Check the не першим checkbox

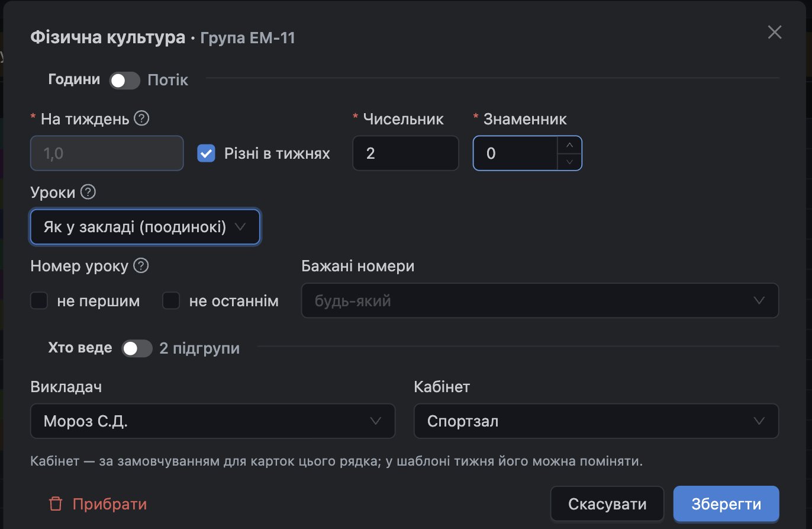coord(39,301)
